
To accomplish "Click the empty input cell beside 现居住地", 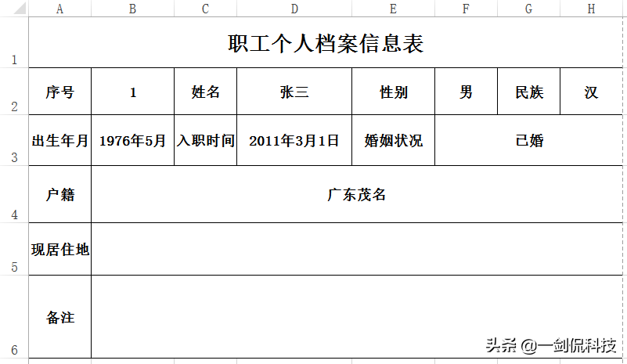I will (357, 249).
